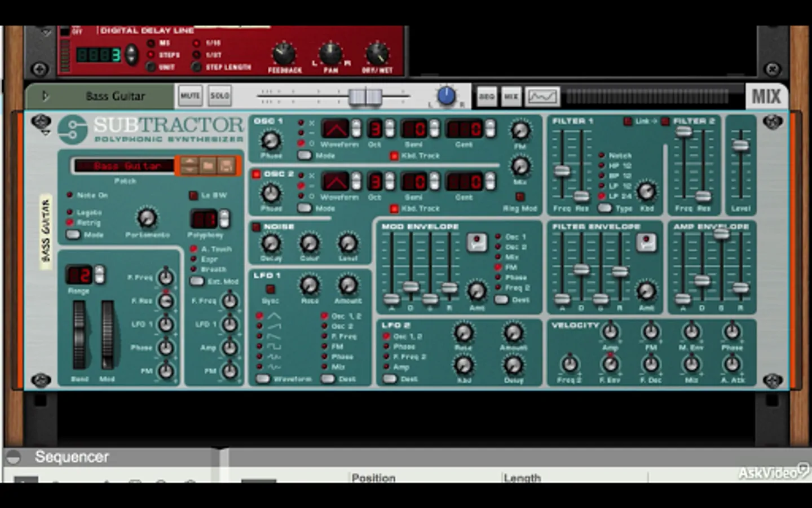
Task: Click the delay steps spinner
Action: click(x=131, y=54)
